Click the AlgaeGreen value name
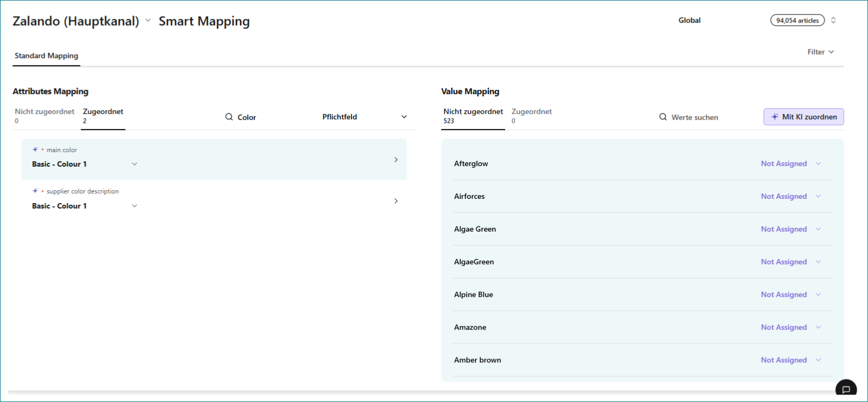The height and width of the screenshot is (402, 868). point(474,262)
